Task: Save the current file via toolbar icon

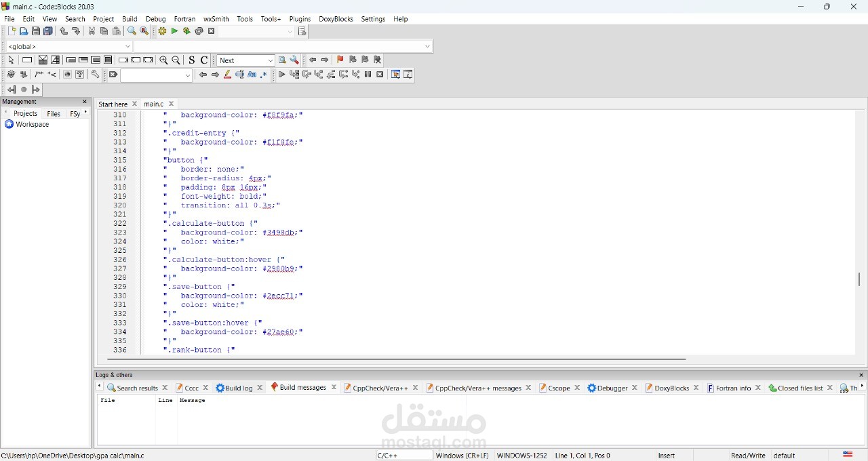Action: [36, 31]
